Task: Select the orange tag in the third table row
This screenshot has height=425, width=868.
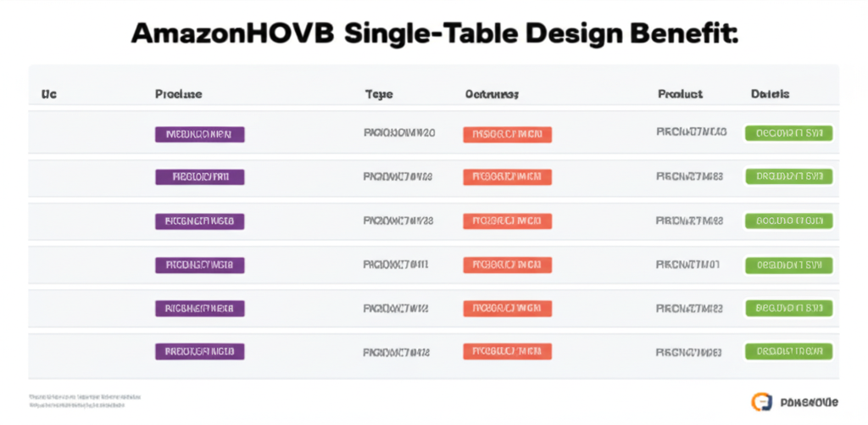Action: point(507,221)
